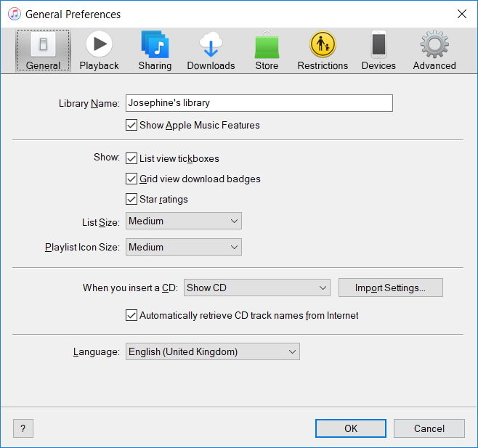478x448 pixels.
Task: Expand the When you insert a CD dropdown
Action: [x=256, y=288]
